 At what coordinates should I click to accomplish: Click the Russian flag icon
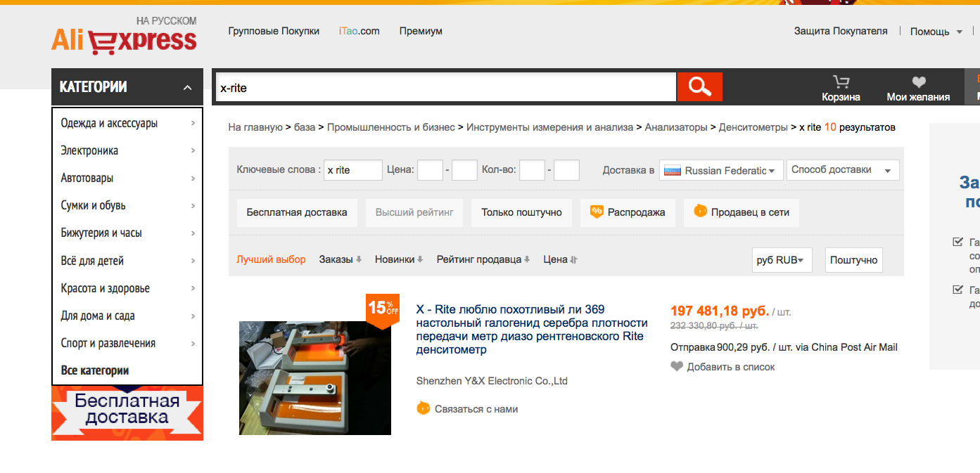coord(673,170)
